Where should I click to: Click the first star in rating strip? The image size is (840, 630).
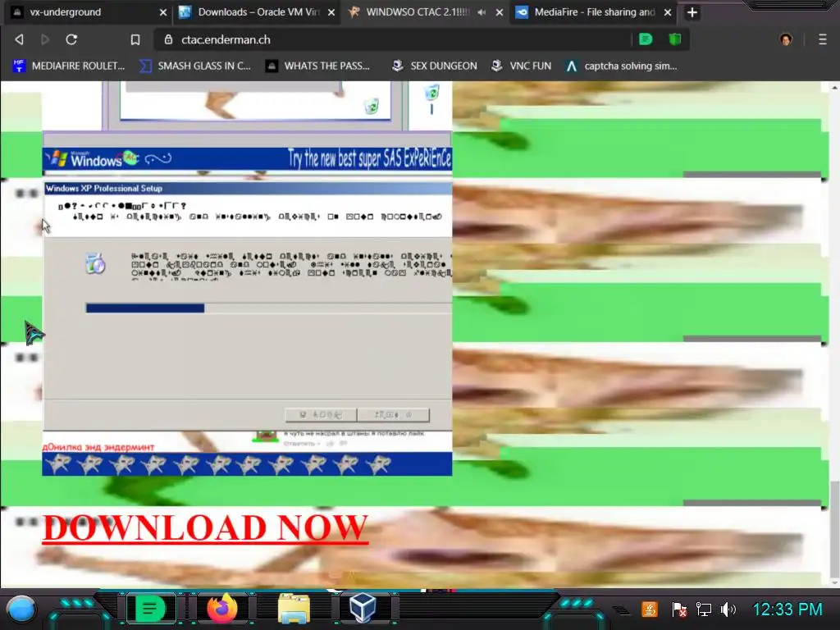(x=58, y=464)
